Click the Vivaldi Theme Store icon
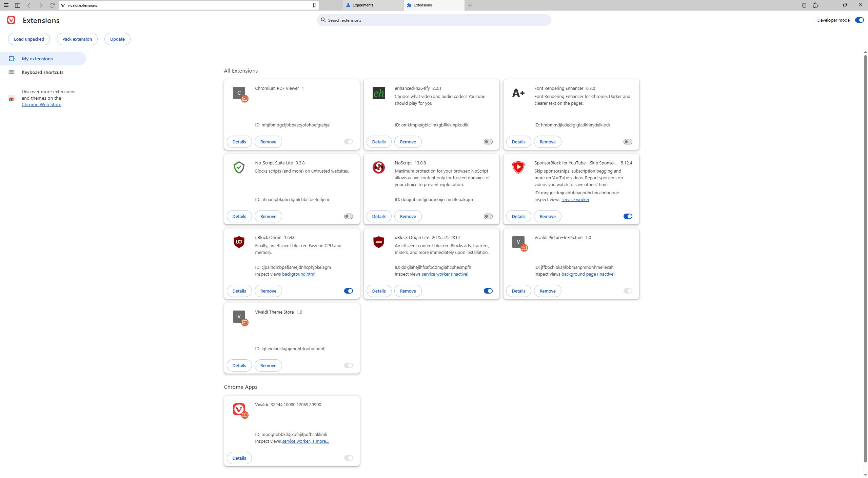Image resolution: width=868 pixels, height=478 pixels. click(x=239, y=316)
